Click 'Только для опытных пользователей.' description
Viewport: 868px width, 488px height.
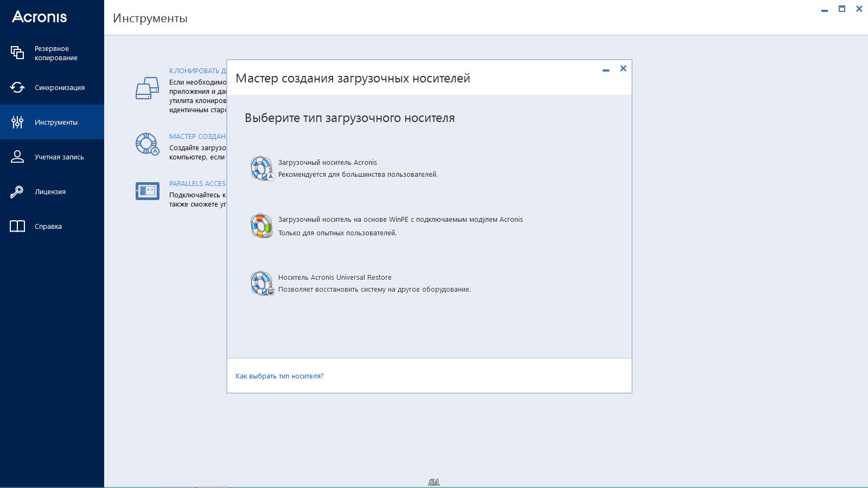tap(337, 233)
